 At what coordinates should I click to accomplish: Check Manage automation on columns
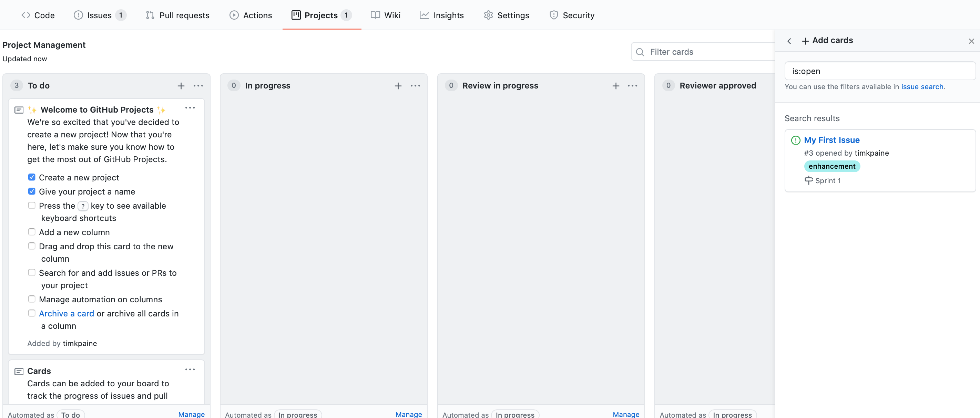click(x=32, y=299)
